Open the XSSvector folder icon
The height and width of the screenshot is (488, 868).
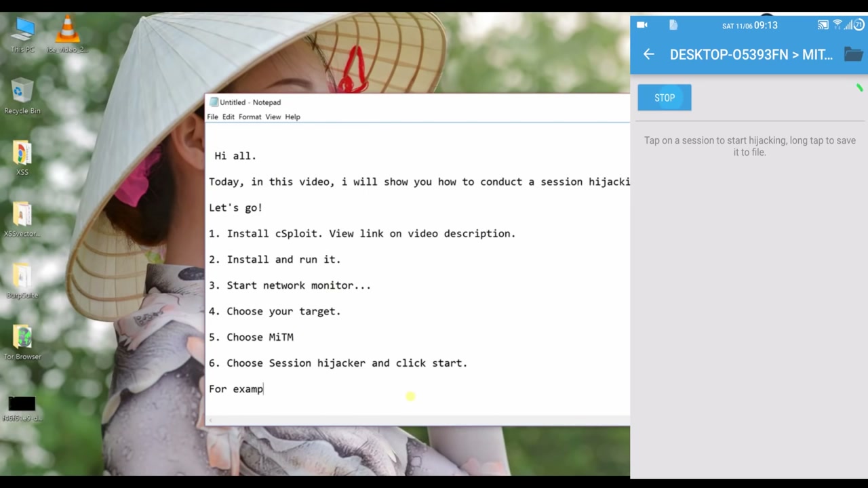coord(22,219)
